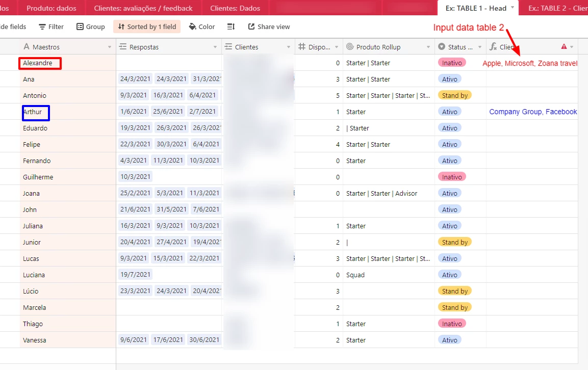
Task: Click the 10/3/2021 date in Guilherme row
Action: click(135, 176)
